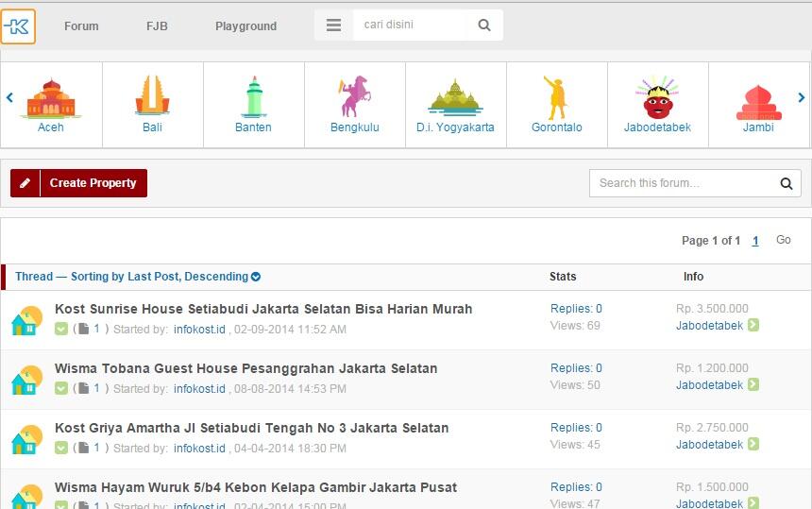Submit search with top magnifier icon
The image size is (812, 509).
pyautogui.click(x=483, y=25)
